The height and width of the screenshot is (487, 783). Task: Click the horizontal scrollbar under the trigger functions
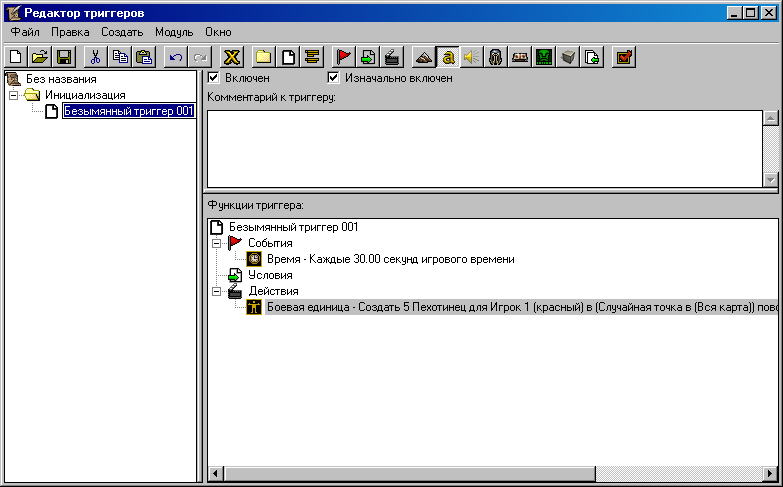pyautogui.click(x=400, y=473)
